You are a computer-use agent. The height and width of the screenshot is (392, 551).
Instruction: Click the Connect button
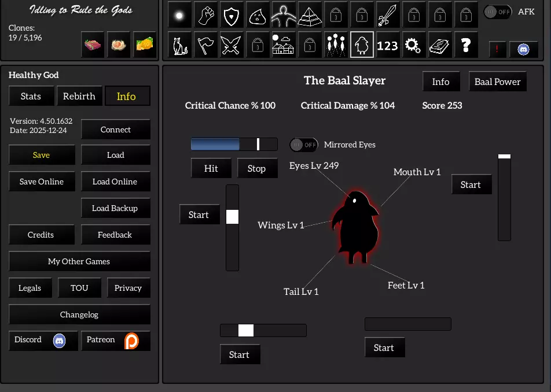click(116, 130)
